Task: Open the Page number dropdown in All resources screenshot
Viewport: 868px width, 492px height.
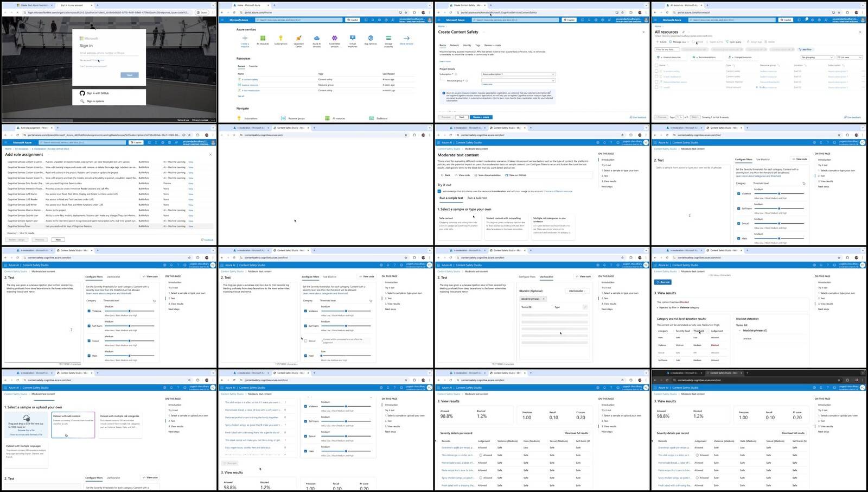Action: 680,117
